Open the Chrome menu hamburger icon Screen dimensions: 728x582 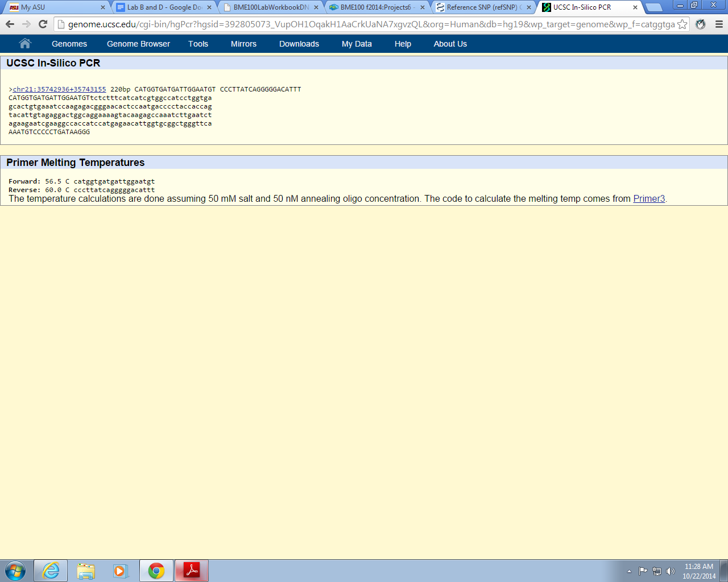(x=719, y=24)
